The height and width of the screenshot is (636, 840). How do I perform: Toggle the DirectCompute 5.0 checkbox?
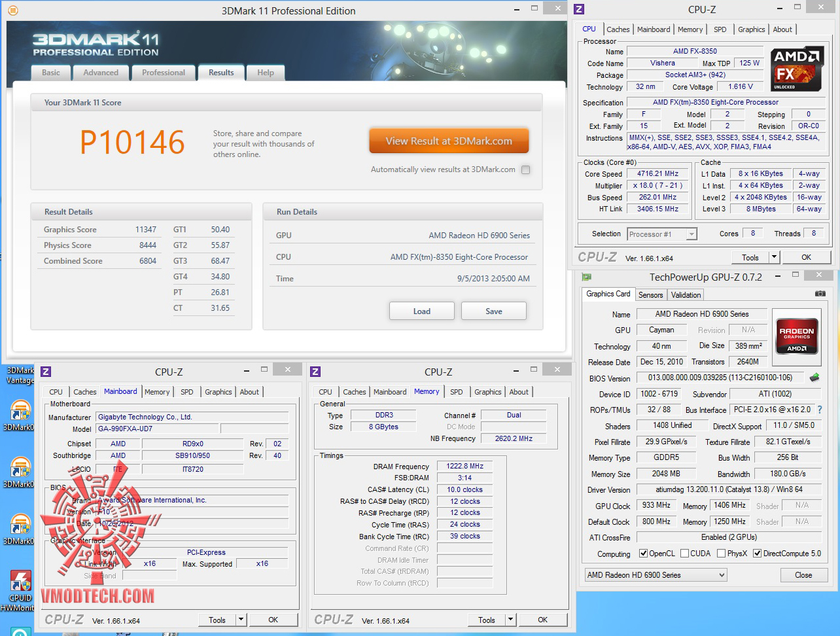[757, 554]
